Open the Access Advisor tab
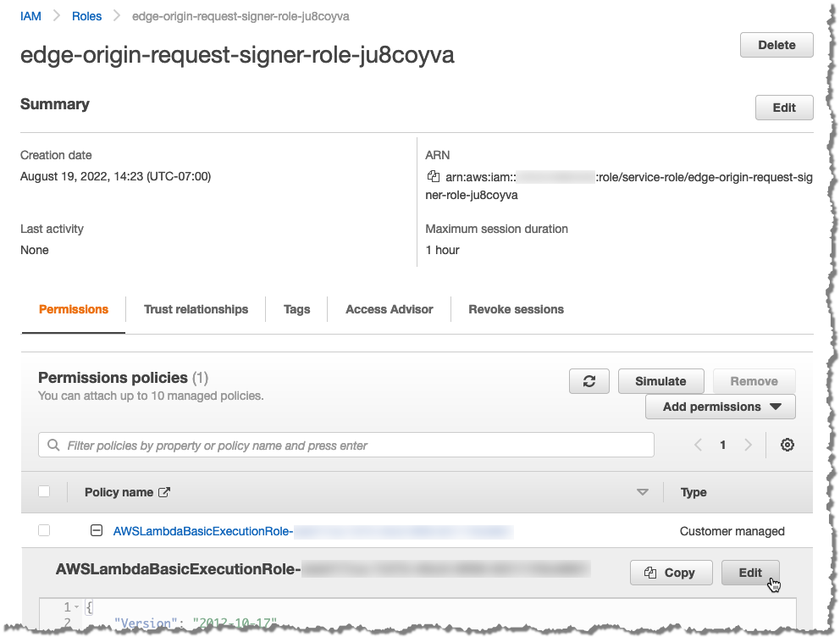Screen dimensions: 840x637 point(389,309)
